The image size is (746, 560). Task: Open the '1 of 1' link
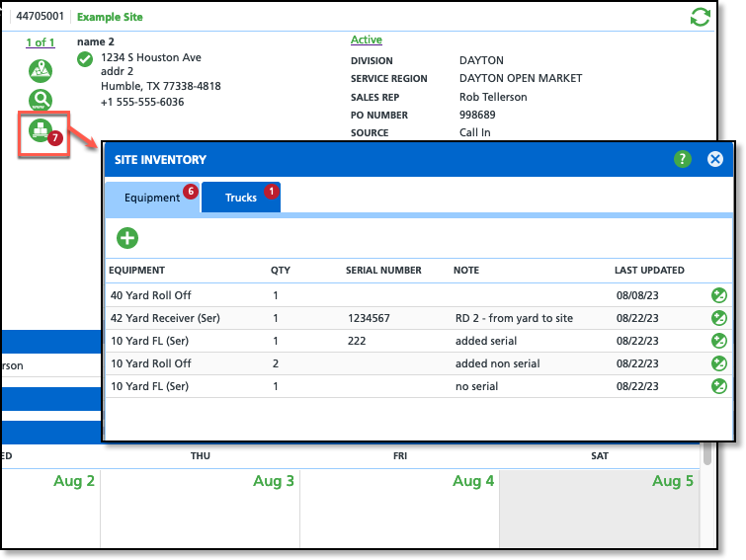click(x=41, y=42)
